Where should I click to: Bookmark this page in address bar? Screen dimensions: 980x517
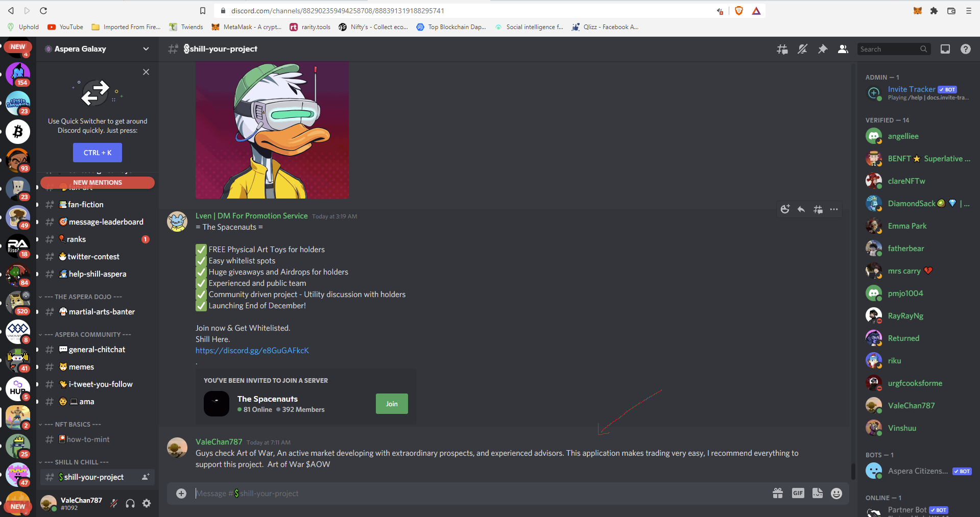point(203,11)
